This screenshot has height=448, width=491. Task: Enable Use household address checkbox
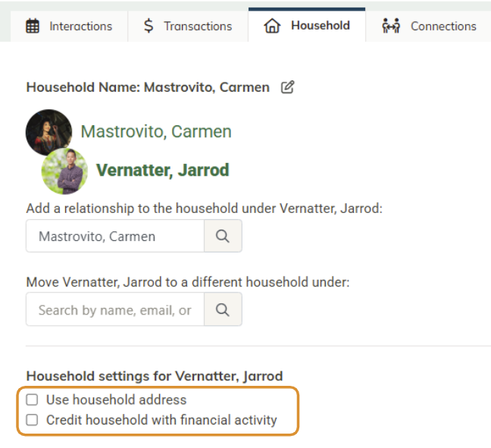click(32, 399)
